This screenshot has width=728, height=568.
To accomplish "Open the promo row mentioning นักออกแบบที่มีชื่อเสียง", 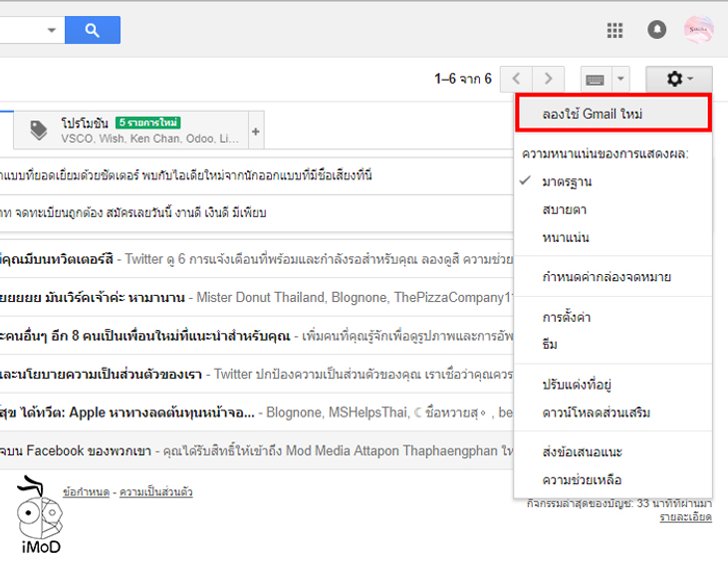I will [256, 176].
